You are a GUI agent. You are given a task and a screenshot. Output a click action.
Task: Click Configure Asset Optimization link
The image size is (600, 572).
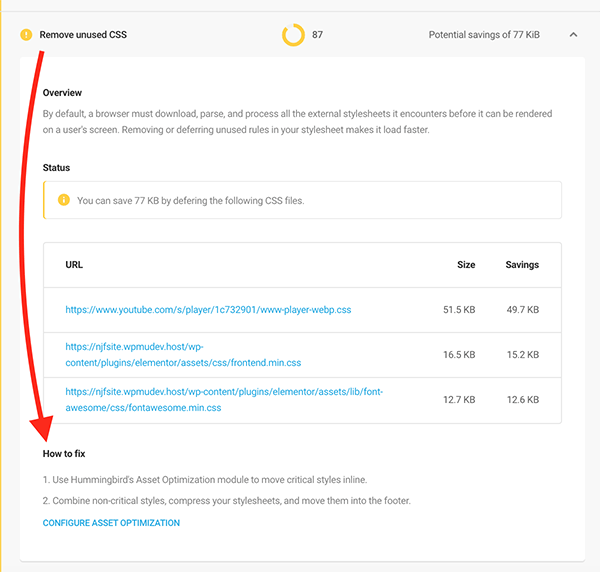[111, 523]
